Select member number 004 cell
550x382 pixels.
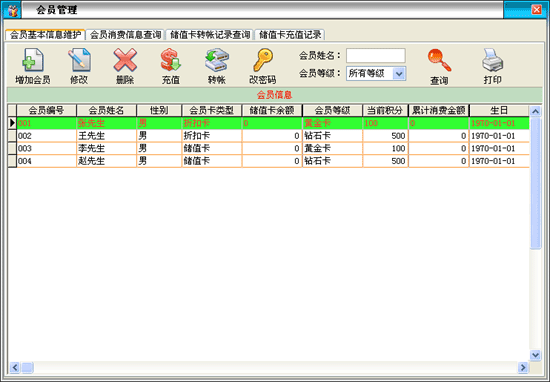46,161
